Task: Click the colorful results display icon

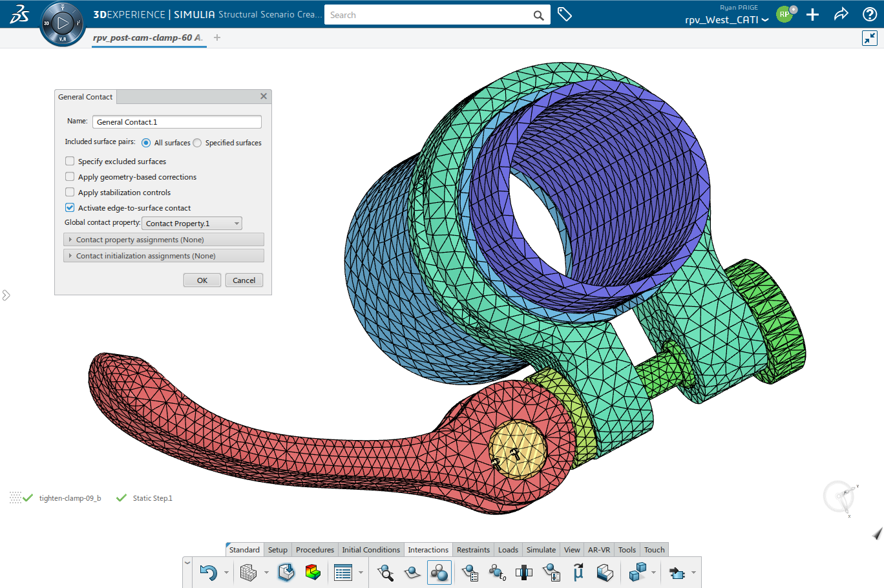Action: click(313, 572)
